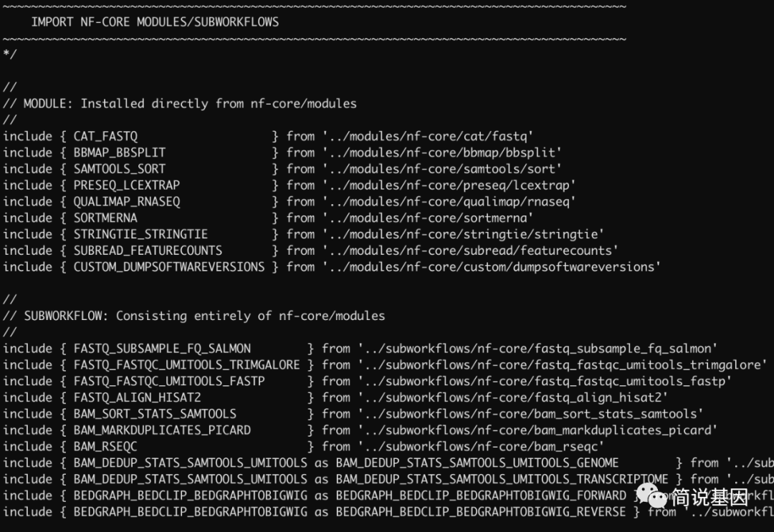
Task: Click the STRINGTIE_STRINGTIE module name
Action: [x=140, y=234]
